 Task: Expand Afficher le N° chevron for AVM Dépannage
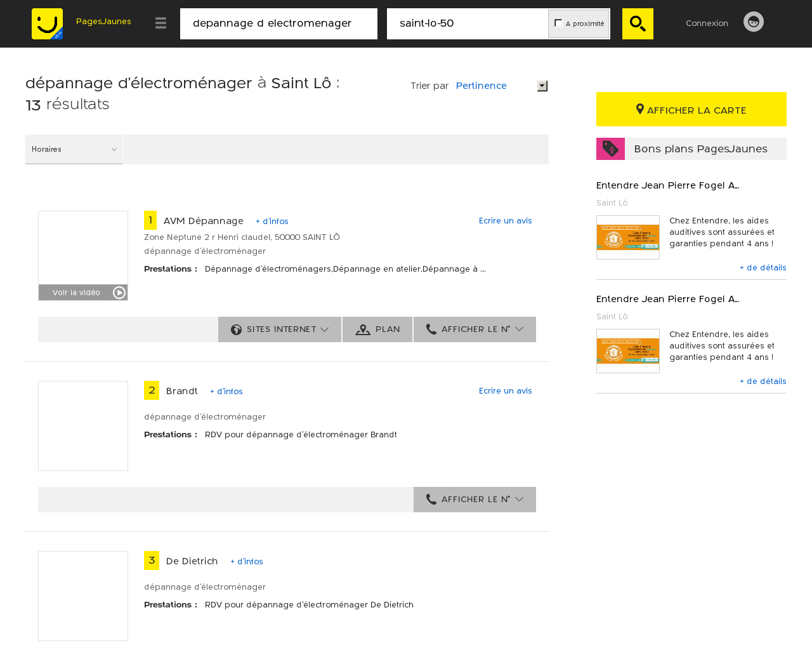click(x=520, y=329)
